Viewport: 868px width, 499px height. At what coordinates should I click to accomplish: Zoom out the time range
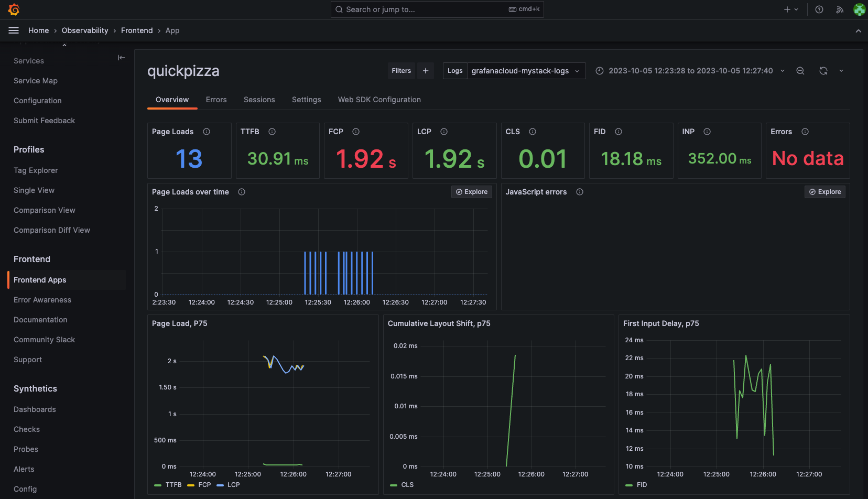800,71
